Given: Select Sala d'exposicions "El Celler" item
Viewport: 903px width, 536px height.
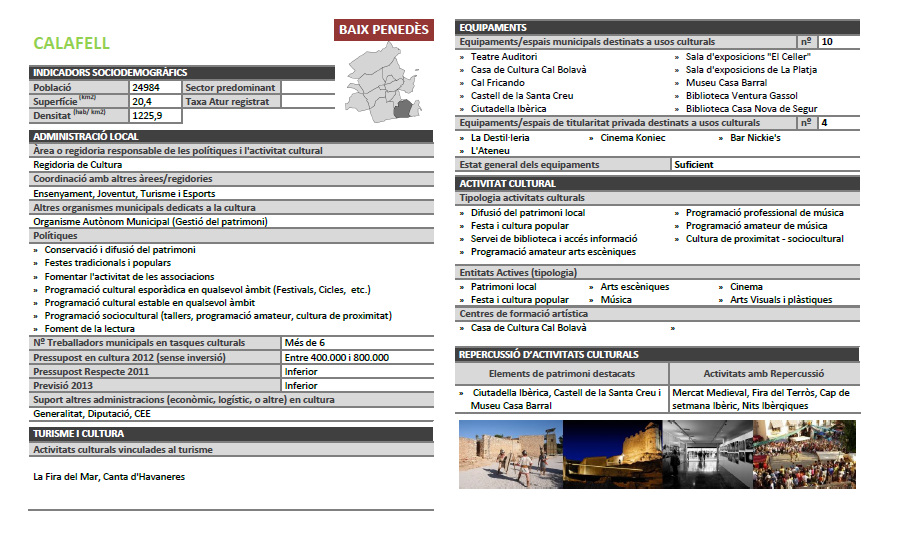Looking at the screenshot, I should point(748,56).
